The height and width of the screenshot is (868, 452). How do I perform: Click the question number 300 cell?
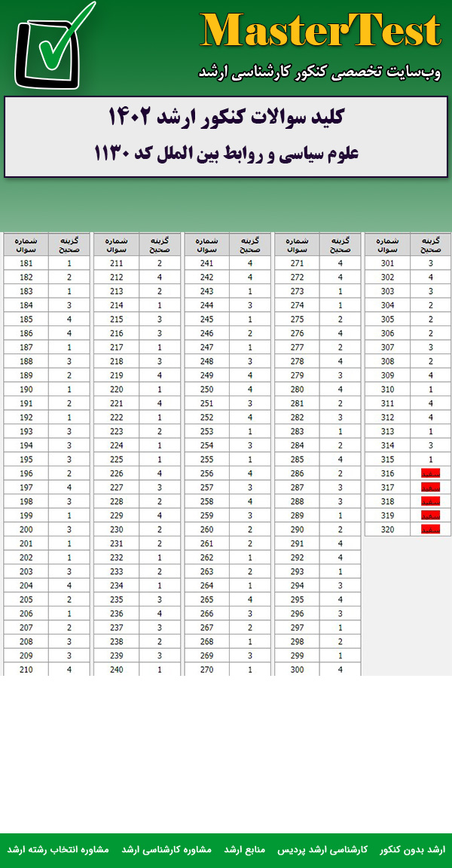[x=297, y=669]
